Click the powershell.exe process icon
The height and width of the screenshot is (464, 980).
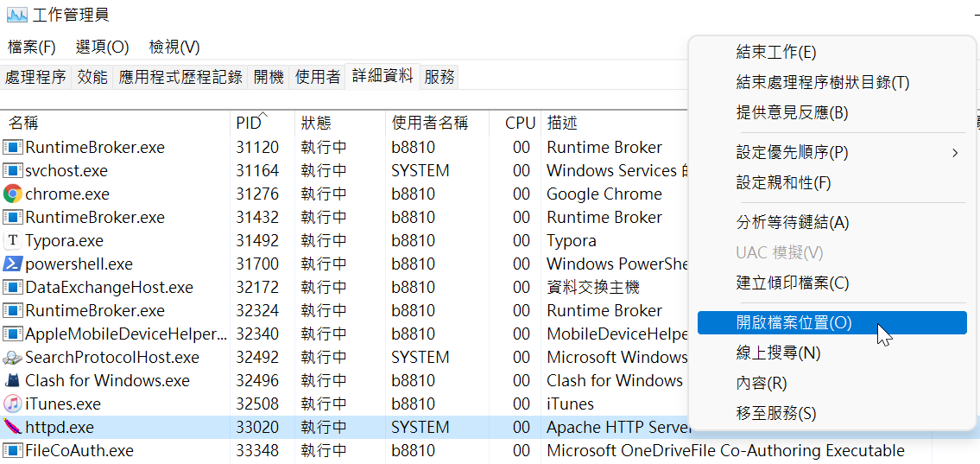[12, 264]
